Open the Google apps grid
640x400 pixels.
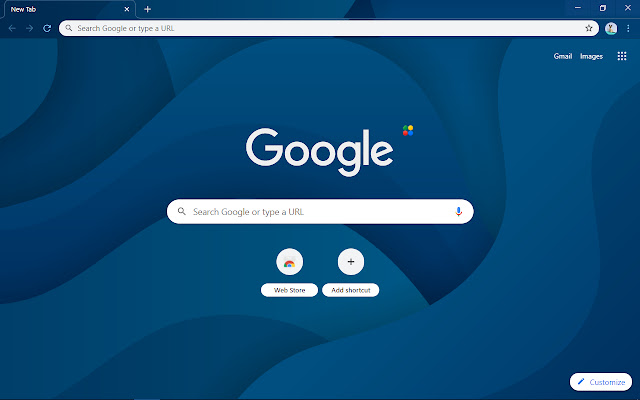pos(622,56)
